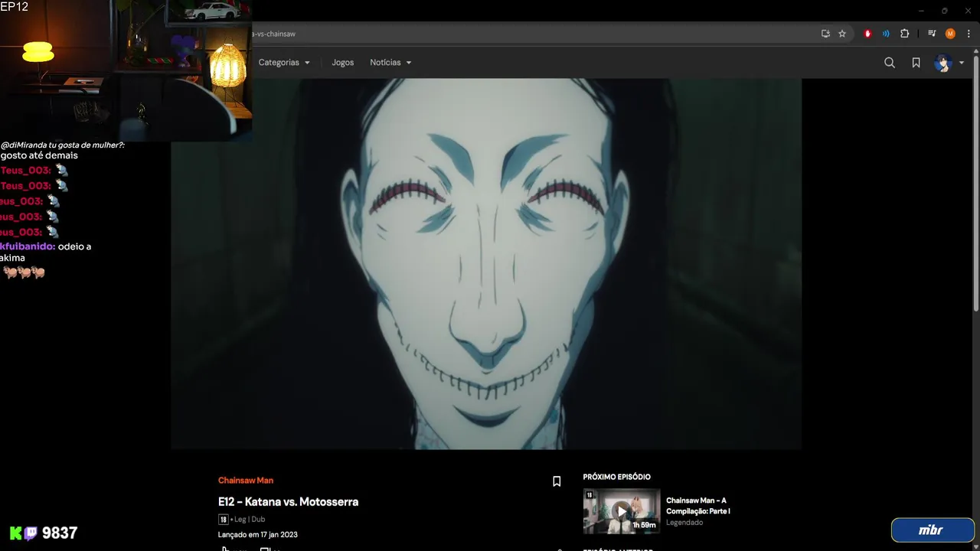Expand the Categorias dropdown
Viewport: 980px width, 551px height.
pos(284,63)
